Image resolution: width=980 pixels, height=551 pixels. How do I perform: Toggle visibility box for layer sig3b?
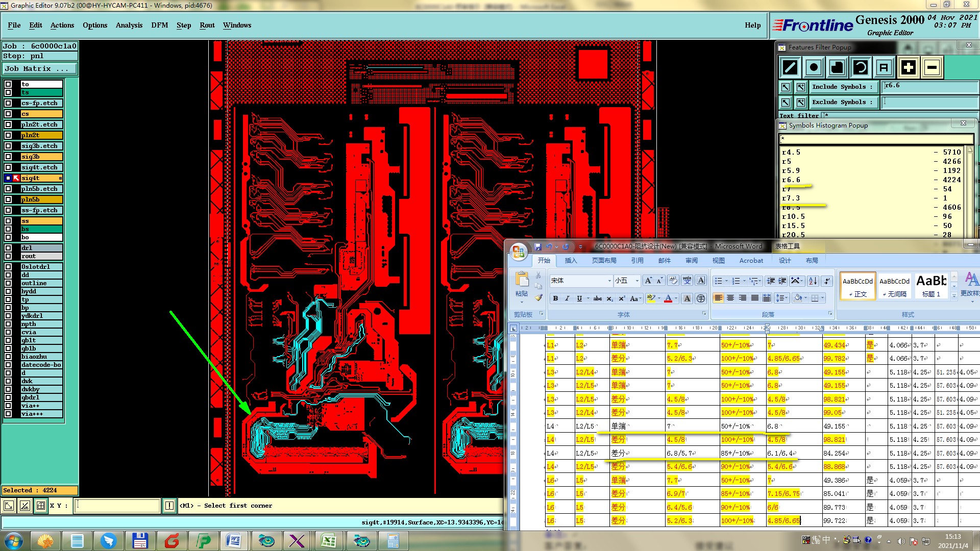pyautogui.click(x=8, y=157)
